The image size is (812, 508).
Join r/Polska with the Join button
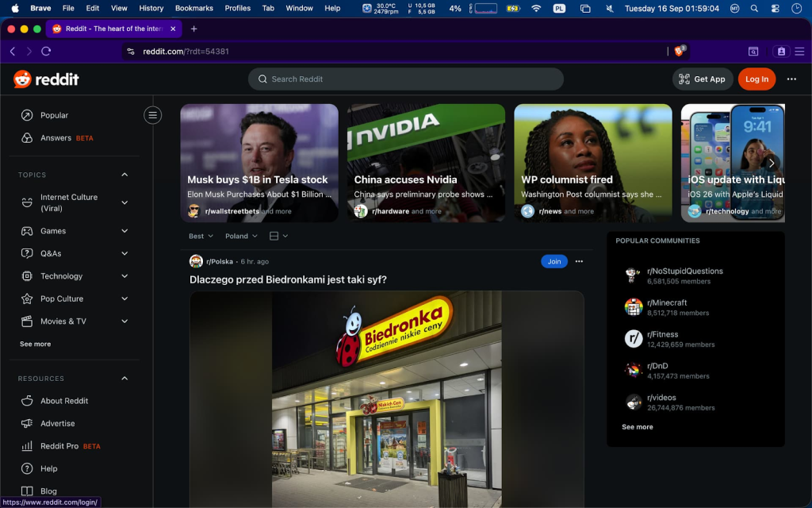point(554,261)
